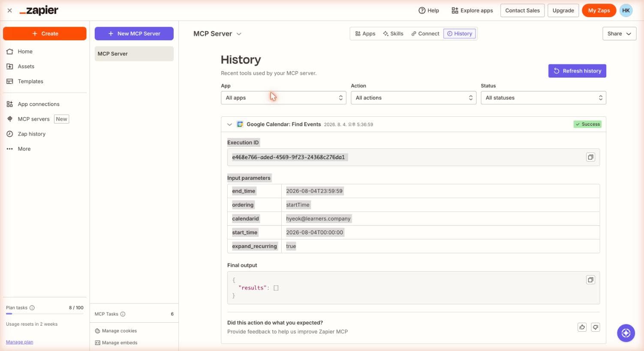
Task: Expand the More menu in the sidebar
Action: [24, 149]
